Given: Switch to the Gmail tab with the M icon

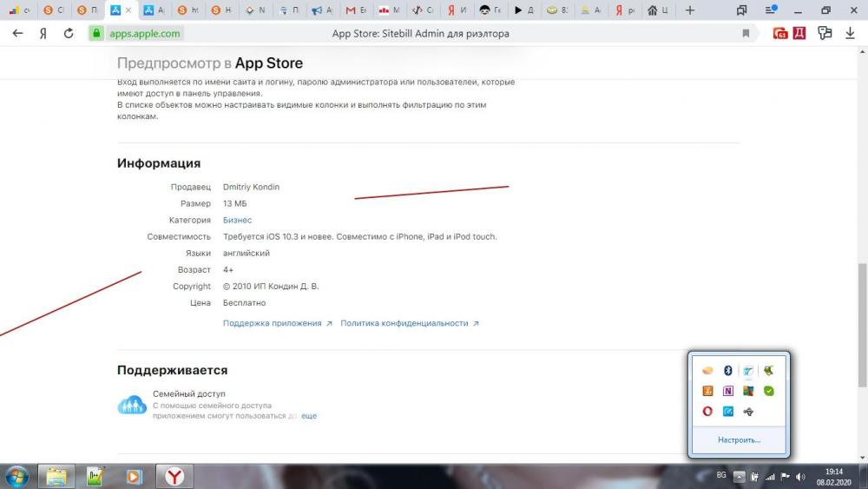Looking at the screenshot, I should point(356,10).
